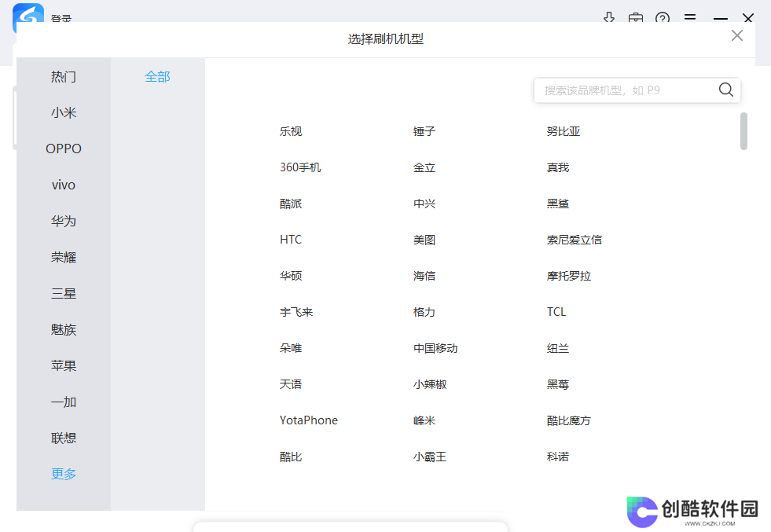
Task: Click 朵唯 in the brand grid
Action: (291, 348)
